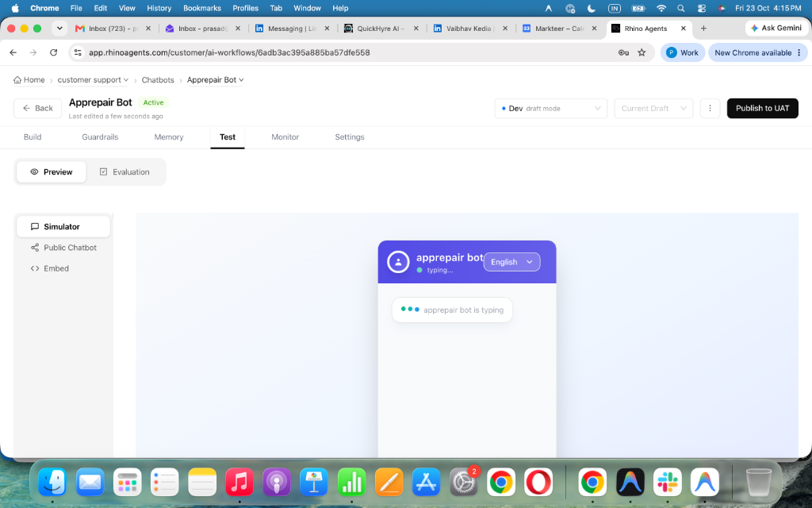Click Ask Gemini button
The width and height of the screenshot is (812, 508).
point(776,28)
